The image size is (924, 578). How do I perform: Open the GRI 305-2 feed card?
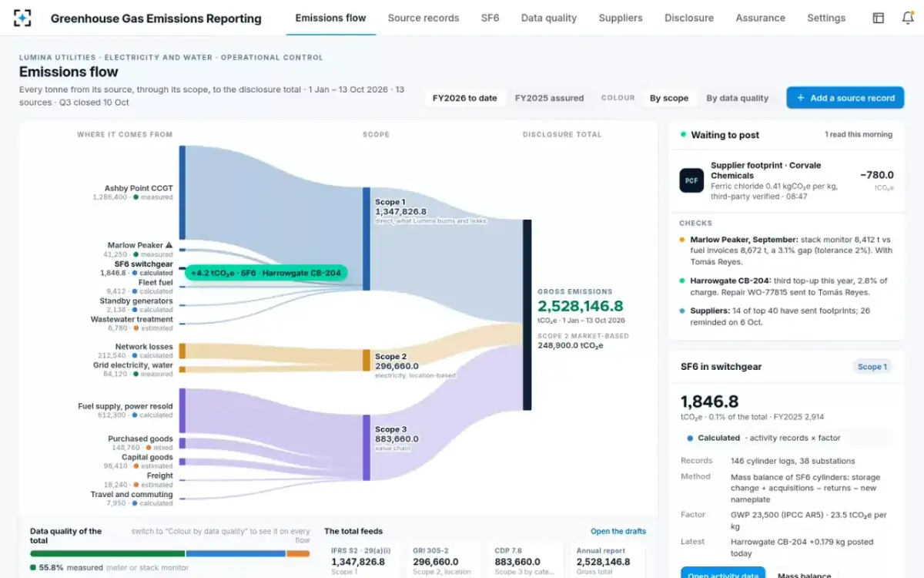pos(443,560)
